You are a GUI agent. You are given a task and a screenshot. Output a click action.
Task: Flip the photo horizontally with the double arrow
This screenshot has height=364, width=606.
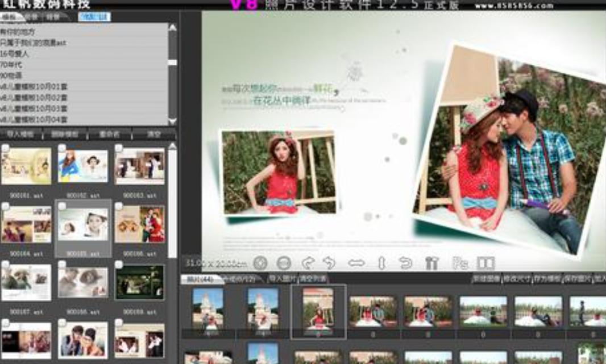(x=356, y=263)
